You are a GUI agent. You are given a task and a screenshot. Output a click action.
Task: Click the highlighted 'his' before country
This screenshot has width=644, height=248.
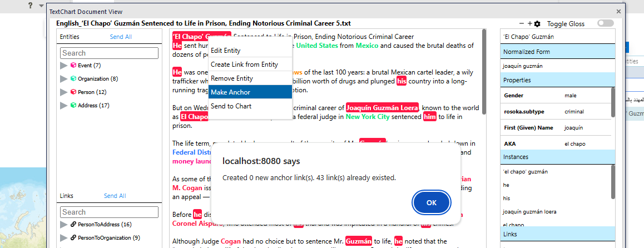click(402, 81)
